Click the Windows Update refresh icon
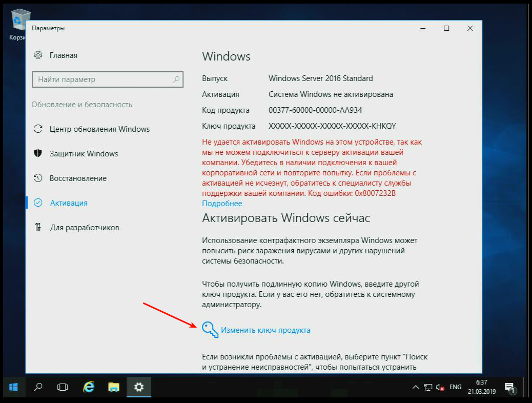The image size is (532, 403). [37, 129]
